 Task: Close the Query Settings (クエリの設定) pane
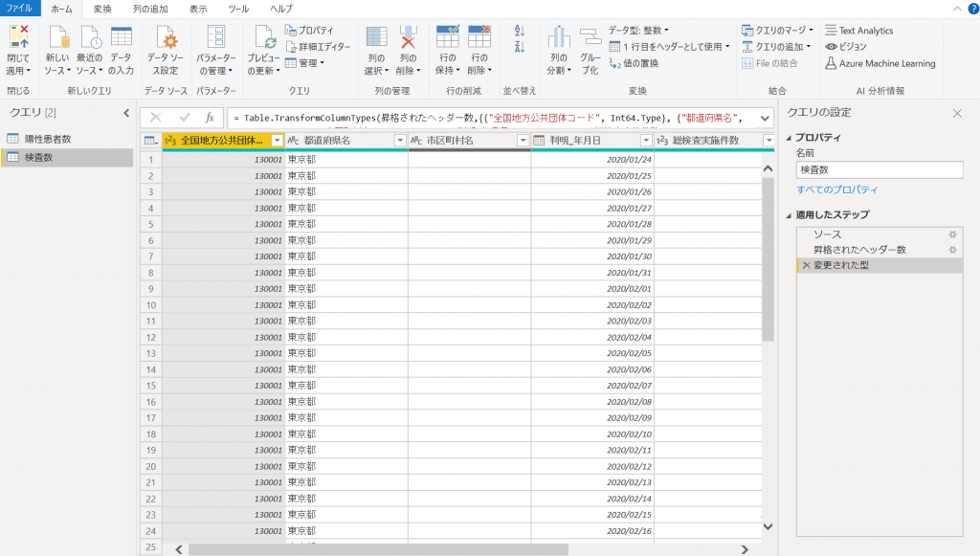click(x=957, y=113)
